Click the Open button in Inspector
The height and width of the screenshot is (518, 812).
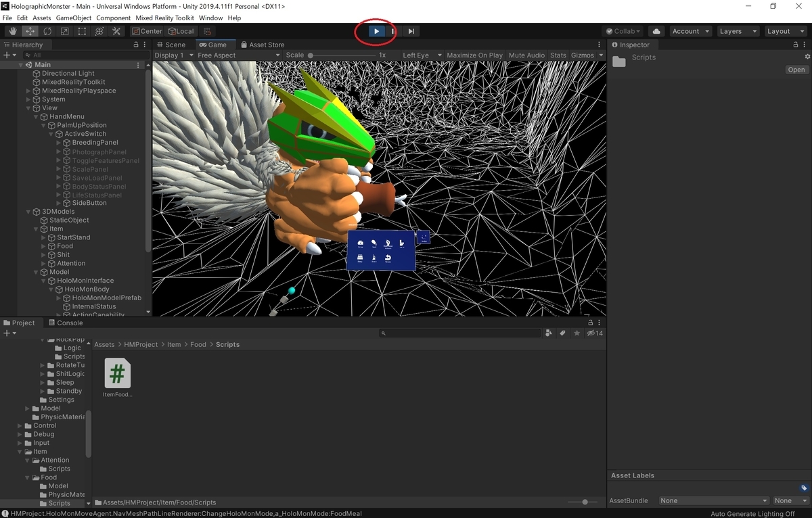point(796,70)
